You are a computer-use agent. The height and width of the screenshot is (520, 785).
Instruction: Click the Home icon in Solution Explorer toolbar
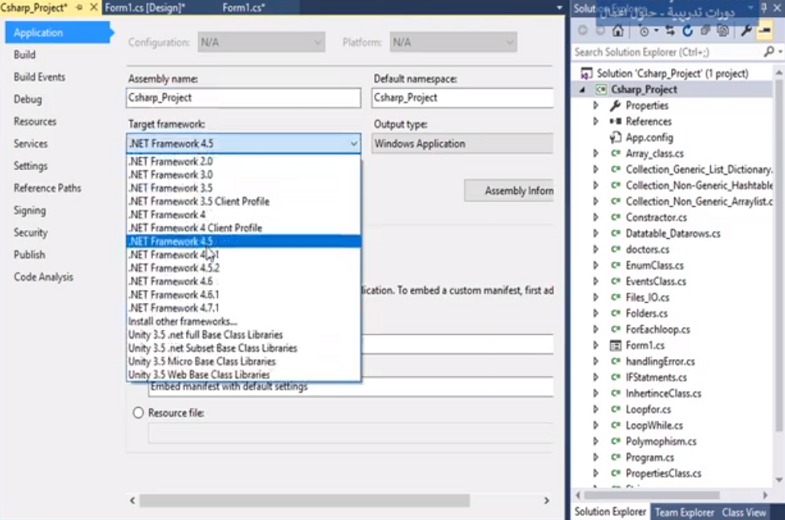tap(618, 31)
